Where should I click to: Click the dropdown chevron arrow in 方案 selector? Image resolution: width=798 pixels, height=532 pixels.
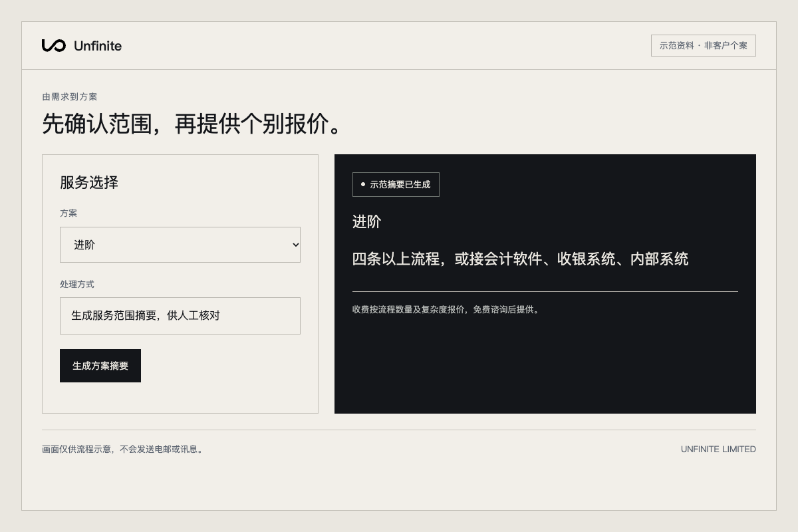click(x=296, y=245)
